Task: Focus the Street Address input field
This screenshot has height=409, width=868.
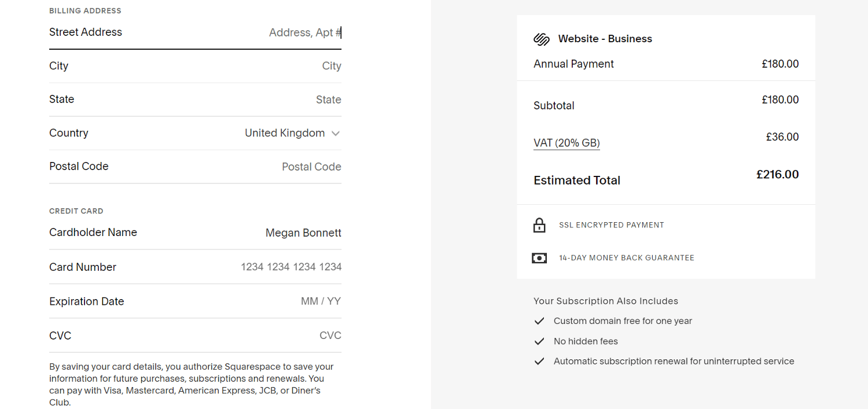Action: pos(260,32)
